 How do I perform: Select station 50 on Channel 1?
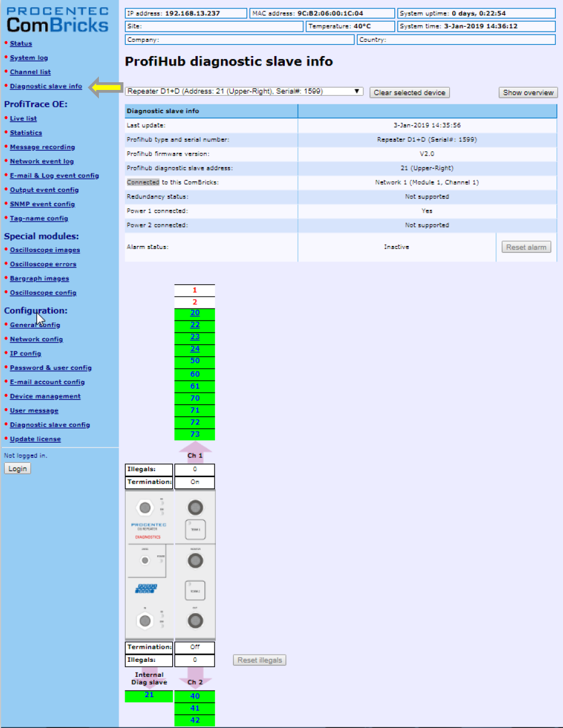pyautogui.click(x=195, y=362)
